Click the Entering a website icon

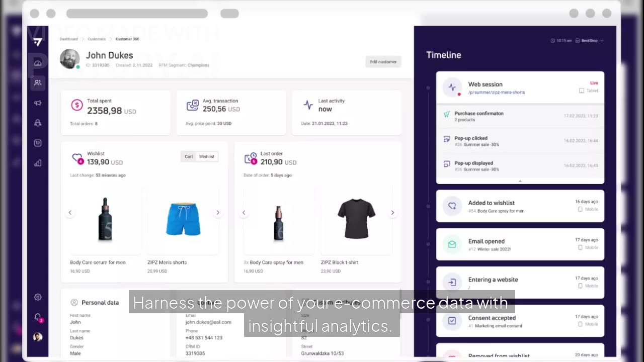coord(452,283)
